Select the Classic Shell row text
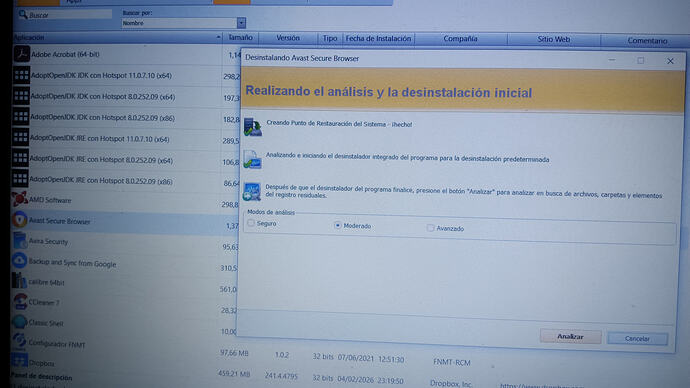The height and width of the screenshot is (388, 690). [x=46, y=323]
